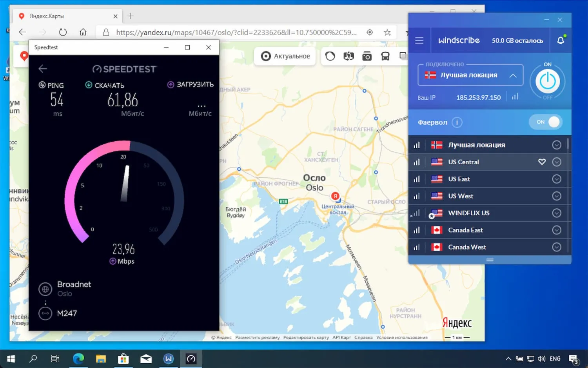The width and height of the screenshot is (588, 368).
Task: Toggle the favorite heart on US Central
Action: 542,162
